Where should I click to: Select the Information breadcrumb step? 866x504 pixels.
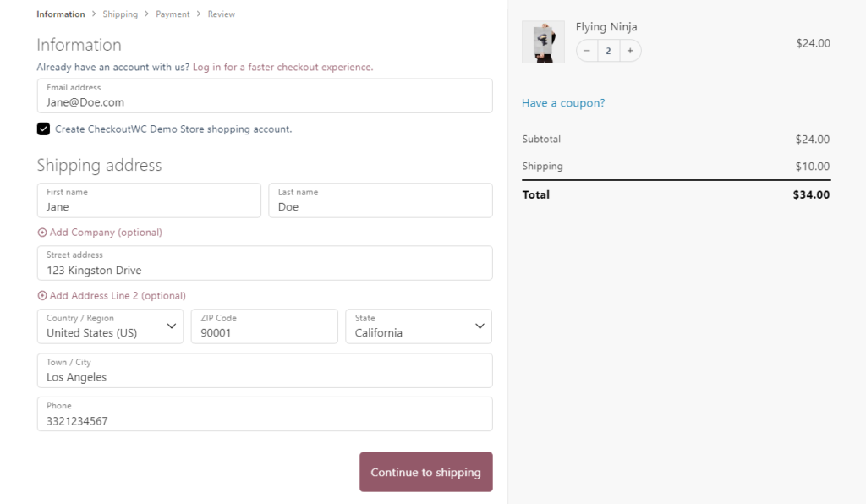(61, 14)
